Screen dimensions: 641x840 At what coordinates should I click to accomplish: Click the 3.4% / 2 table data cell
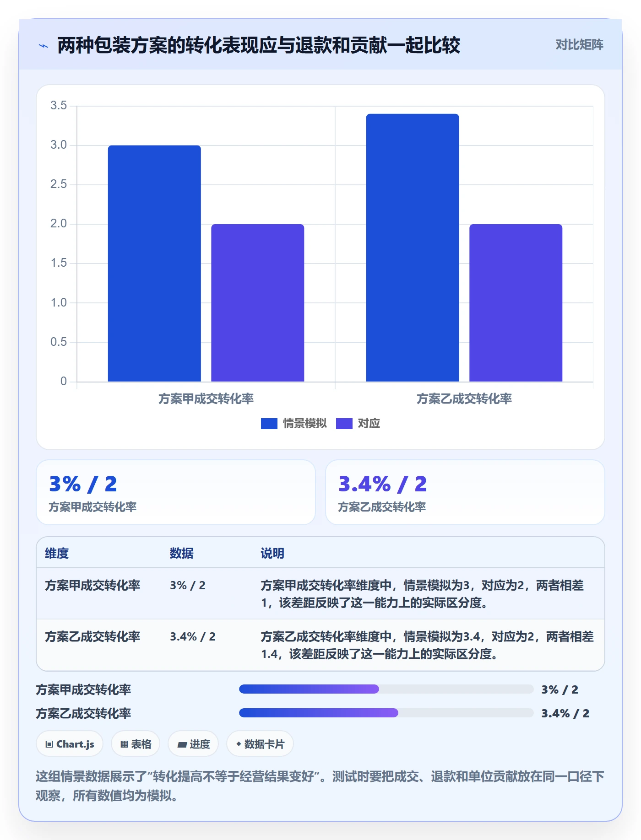[x=193, y=637]
